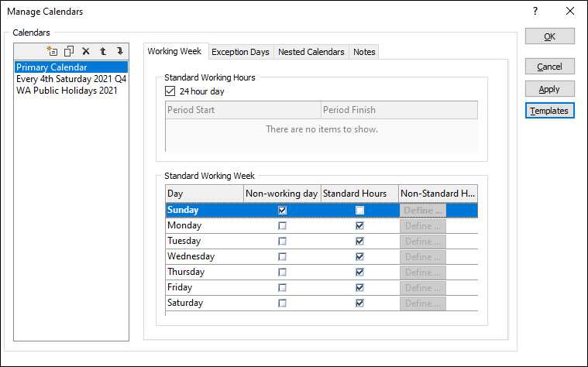Toggle Sunday non-working day checkbox
The width and height of the screenshot is (588, 367).
(282, 210)
